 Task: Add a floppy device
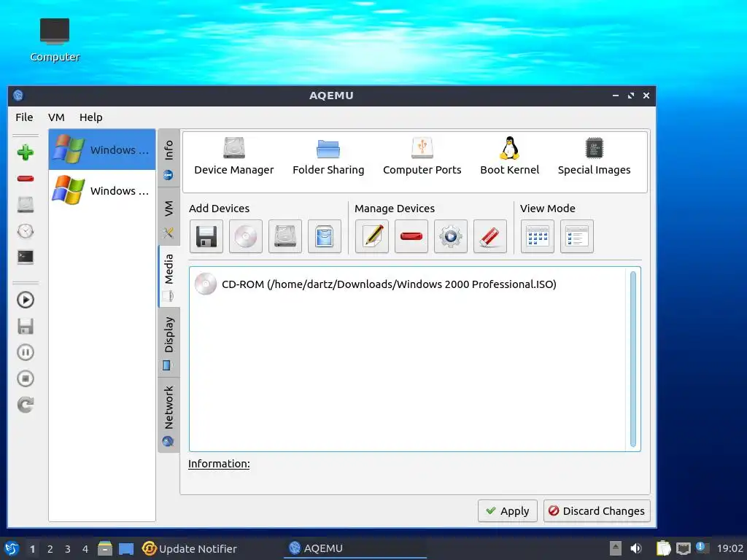(206, 236)
